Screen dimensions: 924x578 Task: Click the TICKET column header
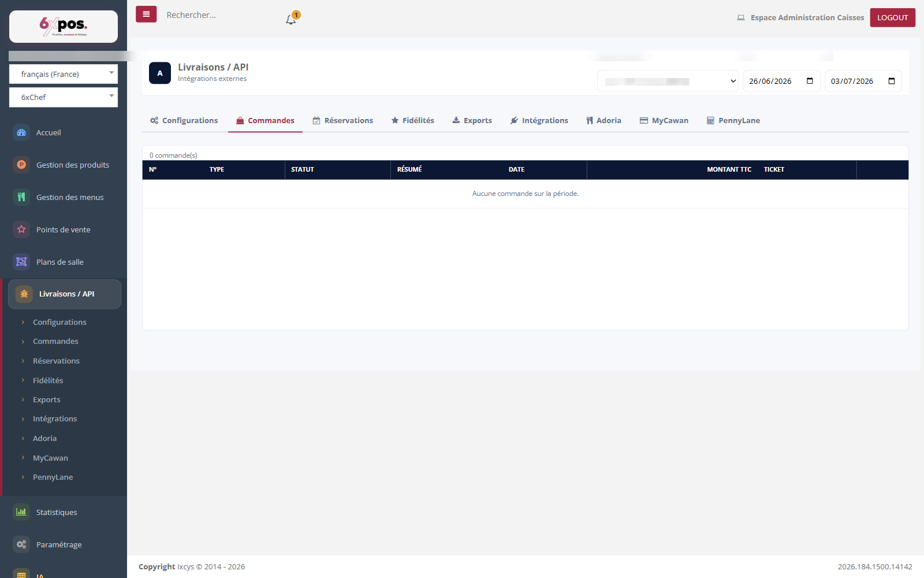tap(774, 169)
